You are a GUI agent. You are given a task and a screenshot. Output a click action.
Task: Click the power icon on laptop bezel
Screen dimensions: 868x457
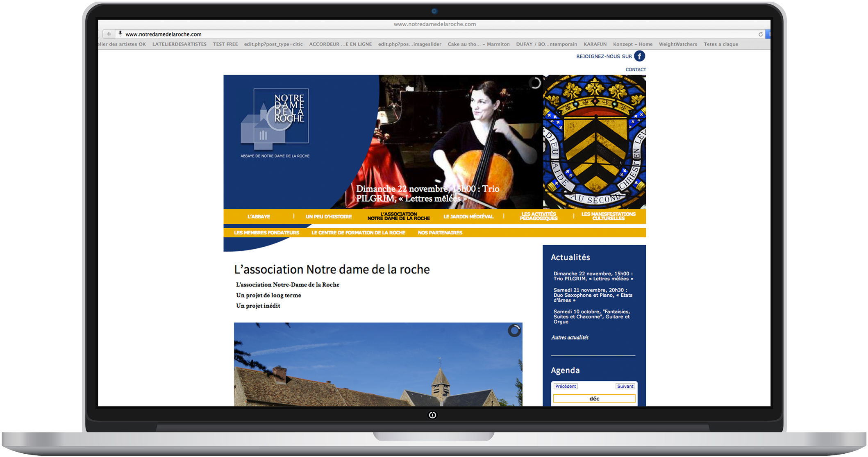tap(432, 415)
